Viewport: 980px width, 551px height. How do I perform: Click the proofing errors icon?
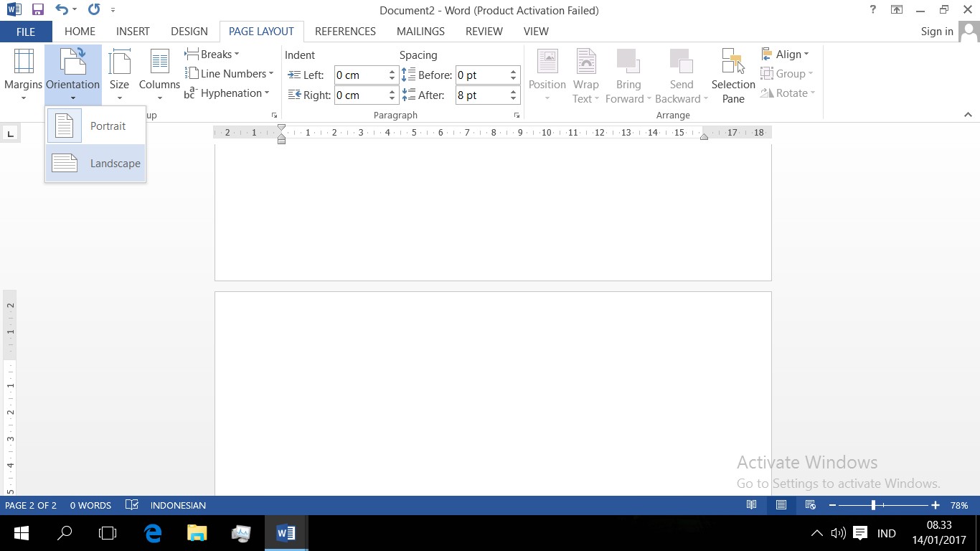(x=131, y=505)
